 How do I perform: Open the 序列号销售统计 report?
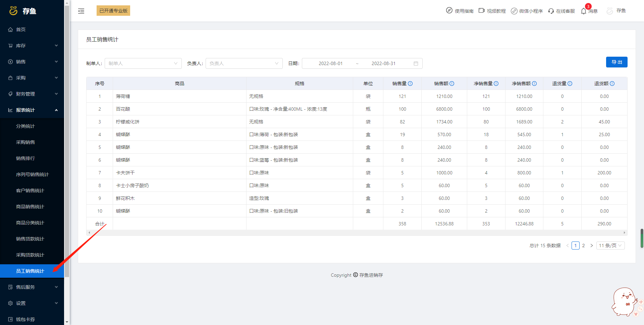click(x=32, y=174)
